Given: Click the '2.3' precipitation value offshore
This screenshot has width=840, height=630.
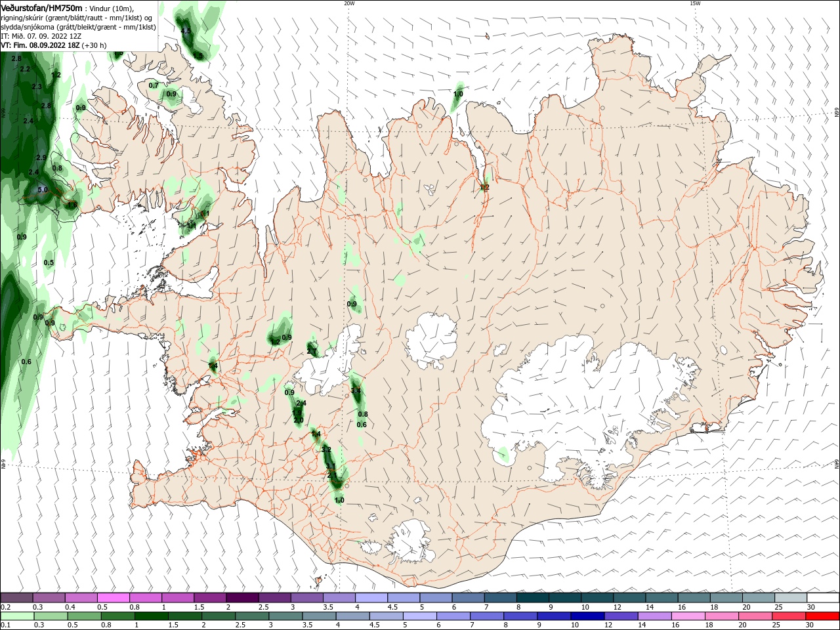Looking at the screenshot, I should [x=37, y=87].
